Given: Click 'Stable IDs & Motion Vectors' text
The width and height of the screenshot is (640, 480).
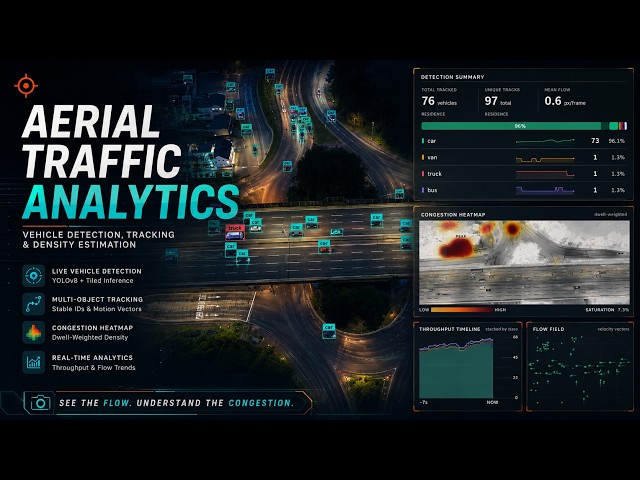Looking at the screenshot, I should coord(97,309).
